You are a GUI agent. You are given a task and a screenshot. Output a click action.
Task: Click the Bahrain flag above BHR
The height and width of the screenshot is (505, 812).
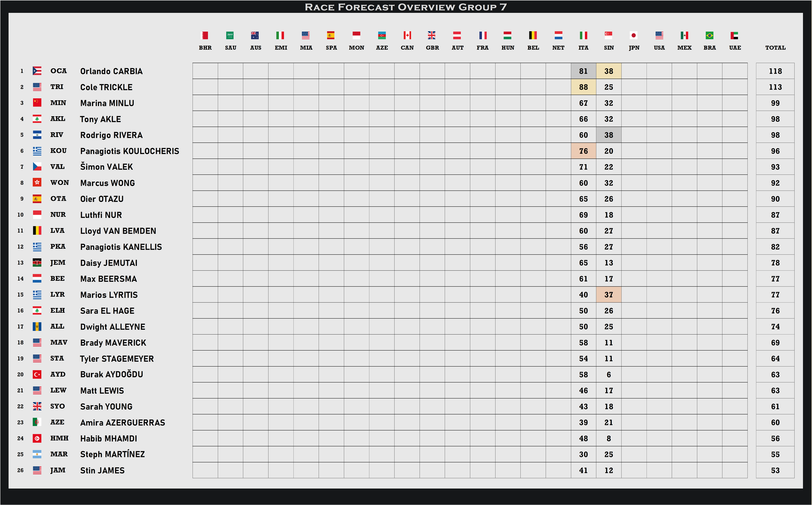pos(205,35)
